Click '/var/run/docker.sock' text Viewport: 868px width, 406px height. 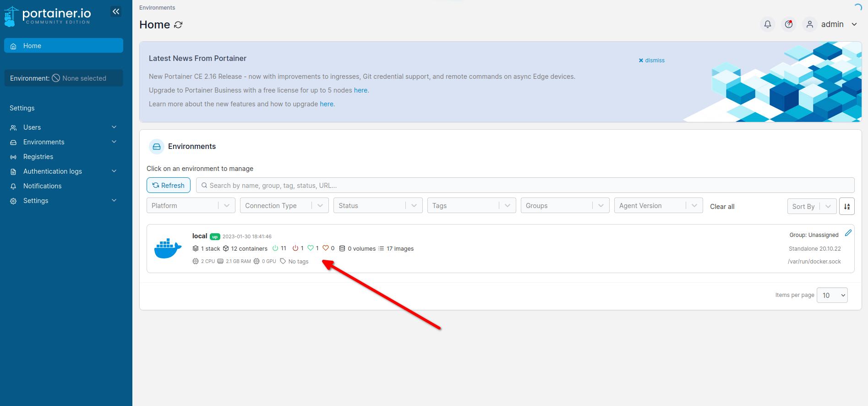click(x=814, y=262)
